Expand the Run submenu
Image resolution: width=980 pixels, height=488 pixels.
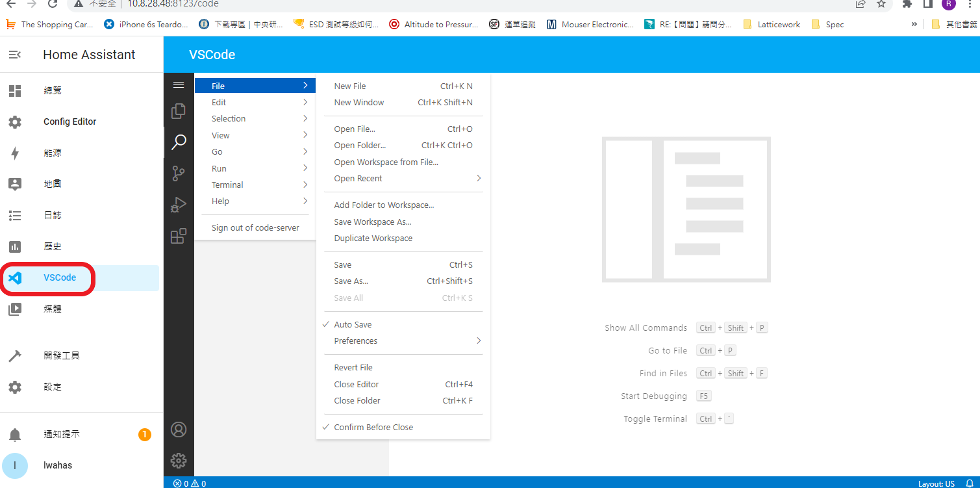pos(255,168)
